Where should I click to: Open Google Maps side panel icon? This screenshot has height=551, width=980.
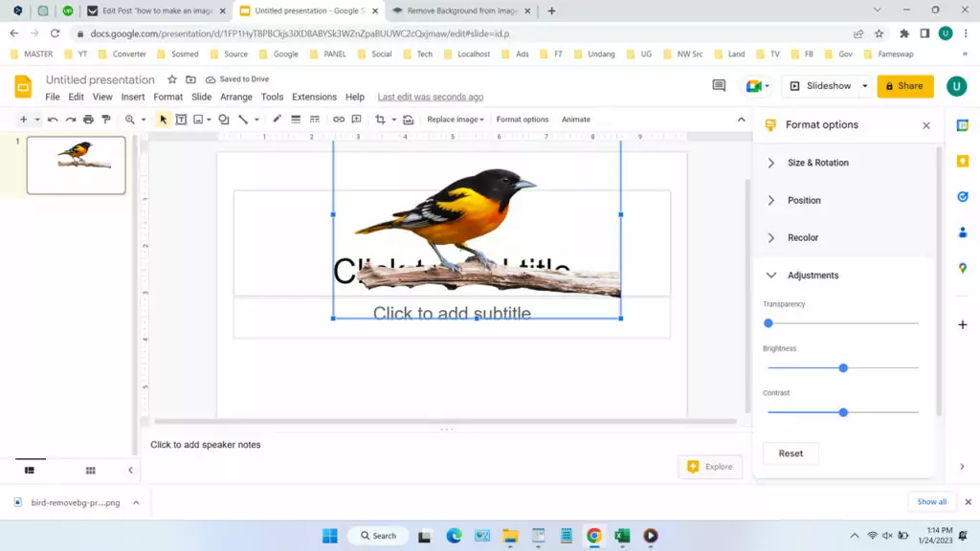tap(963, 268)
